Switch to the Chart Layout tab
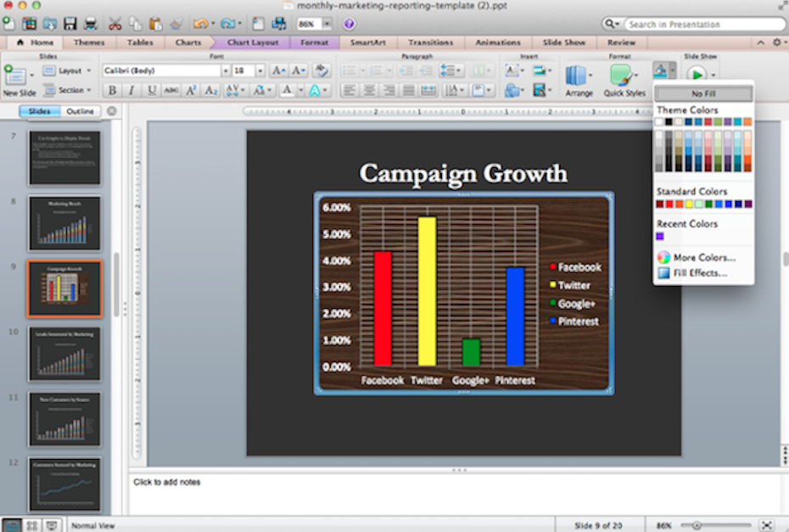The width and height of the screenshot is (789, 532). coord(252,42)
